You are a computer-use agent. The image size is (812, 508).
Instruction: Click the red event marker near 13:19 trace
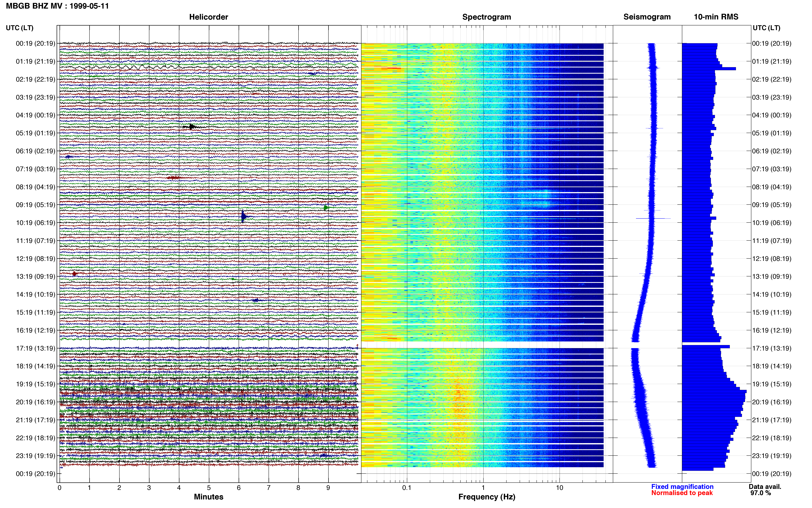coord(75,274)
